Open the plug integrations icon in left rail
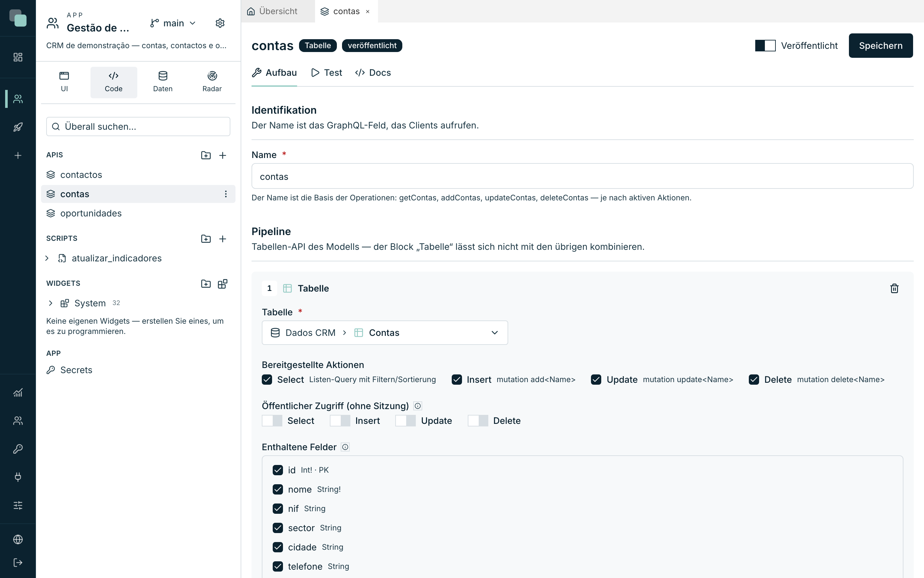 [18, 477]
